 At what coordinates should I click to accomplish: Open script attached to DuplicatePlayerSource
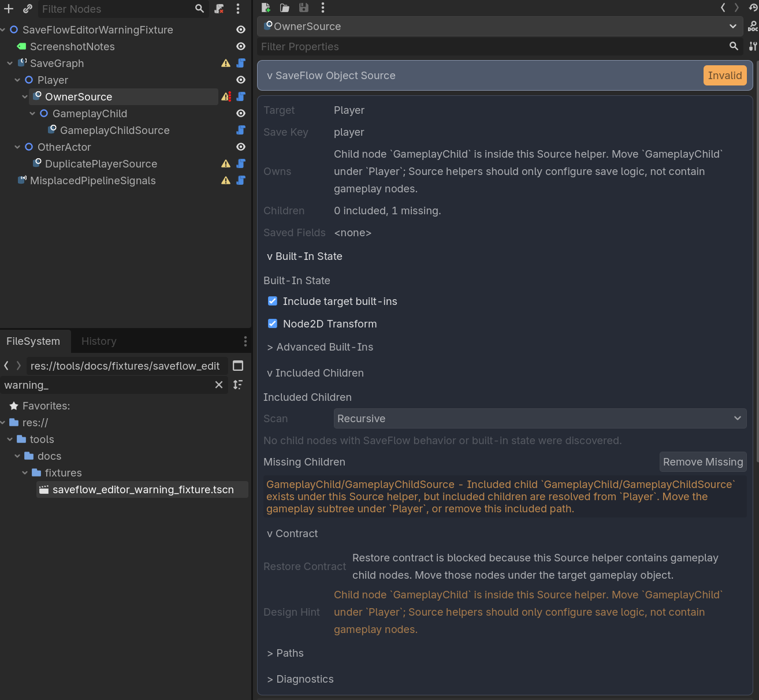(241, 163)
